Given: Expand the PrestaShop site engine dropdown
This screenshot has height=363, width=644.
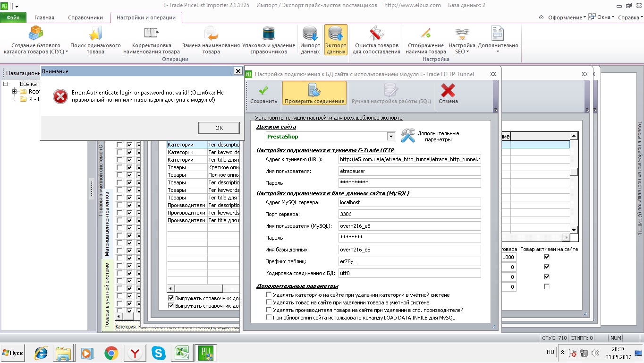Looking at the screenshot, I should (390, 136).
